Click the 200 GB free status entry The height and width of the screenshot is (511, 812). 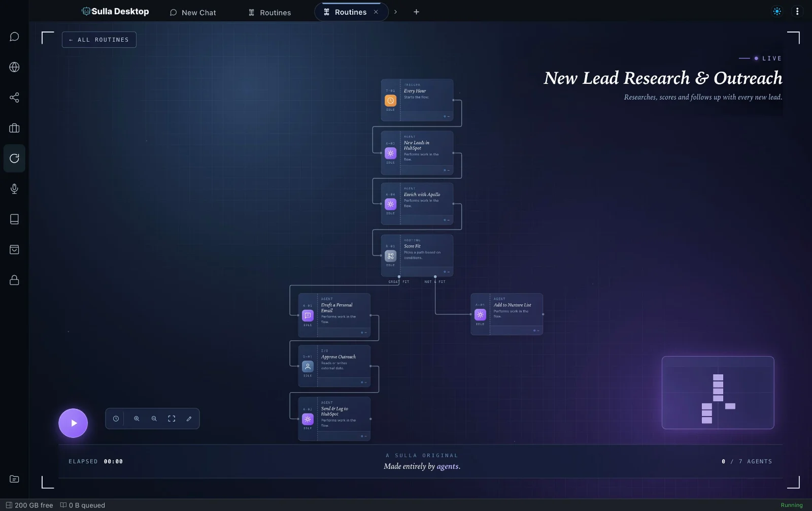(x=29, y=505)
